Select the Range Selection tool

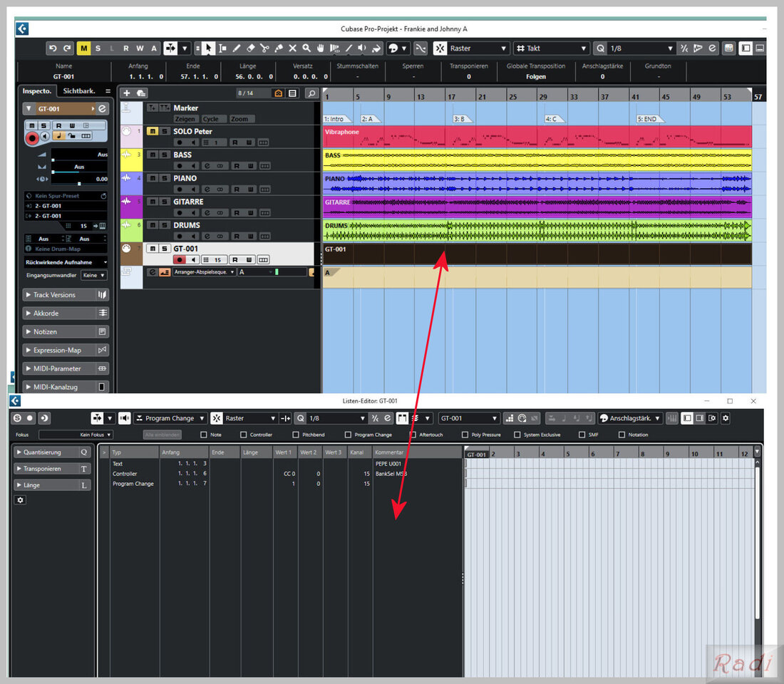tap(222, 48)
